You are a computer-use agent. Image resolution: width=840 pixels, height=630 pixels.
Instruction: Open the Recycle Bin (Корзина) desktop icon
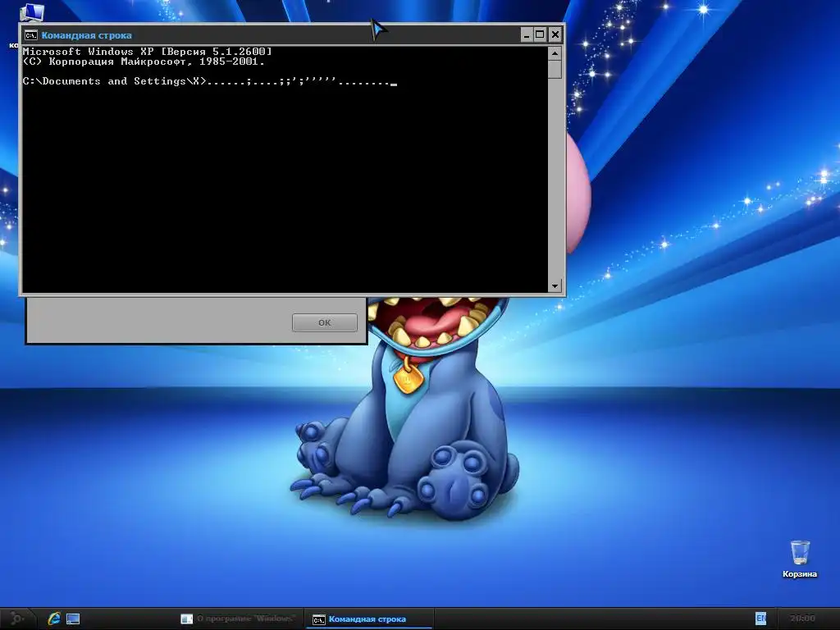(799, 559)
